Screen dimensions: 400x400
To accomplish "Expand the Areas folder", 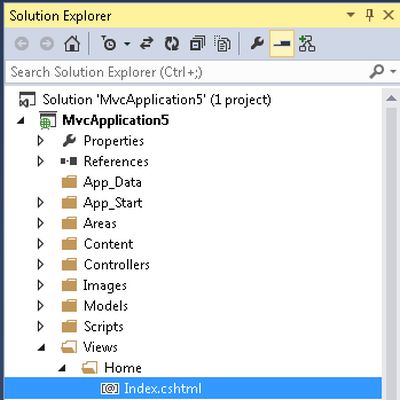I will (40, 223).
